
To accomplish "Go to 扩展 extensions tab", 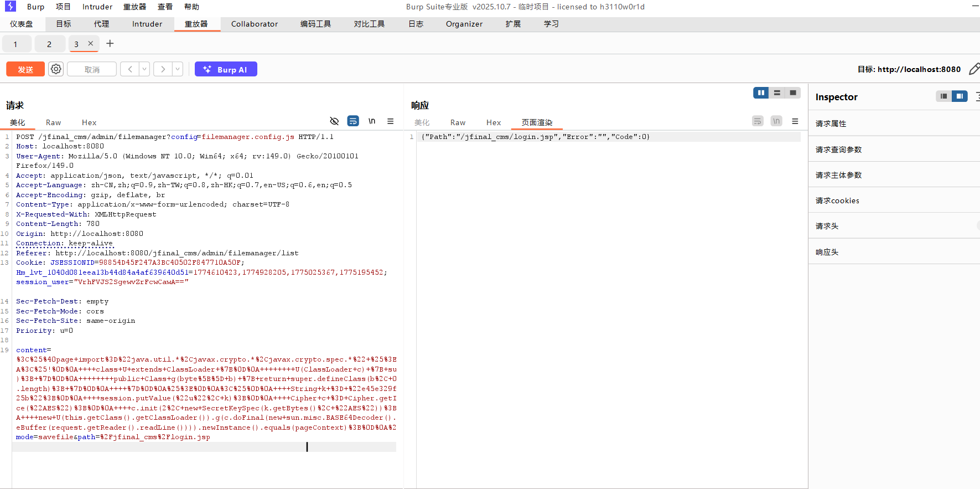I will [x=513, y=24].
